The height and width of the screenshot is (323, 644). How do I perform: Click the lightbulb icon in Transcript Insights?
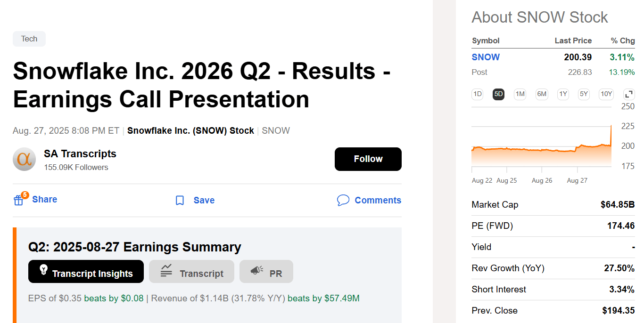coord(43,270)
